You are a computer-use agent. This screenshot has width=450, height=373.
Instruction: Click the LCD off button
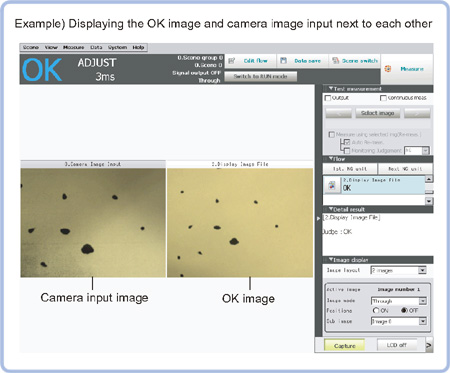point(397,345)
